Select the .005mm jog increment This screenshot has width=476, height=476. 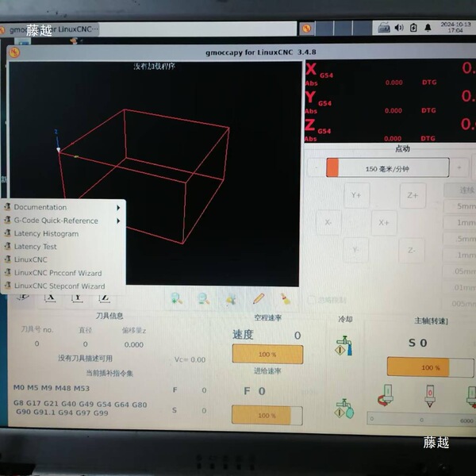[x=458, y=303]
